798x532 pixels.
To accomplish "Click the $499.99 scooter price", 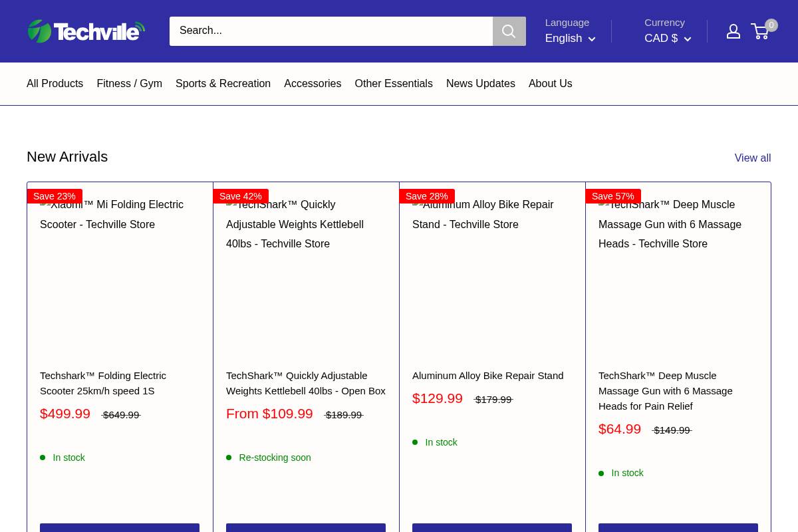I will [65, 414].
